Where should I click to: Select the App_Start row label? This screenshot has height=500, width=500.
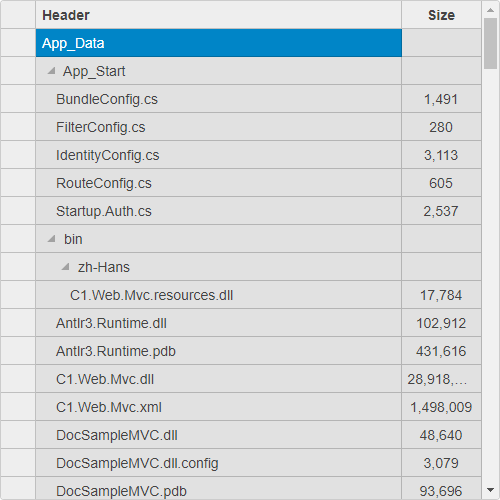pyautogui.click(x=94, y=71)
